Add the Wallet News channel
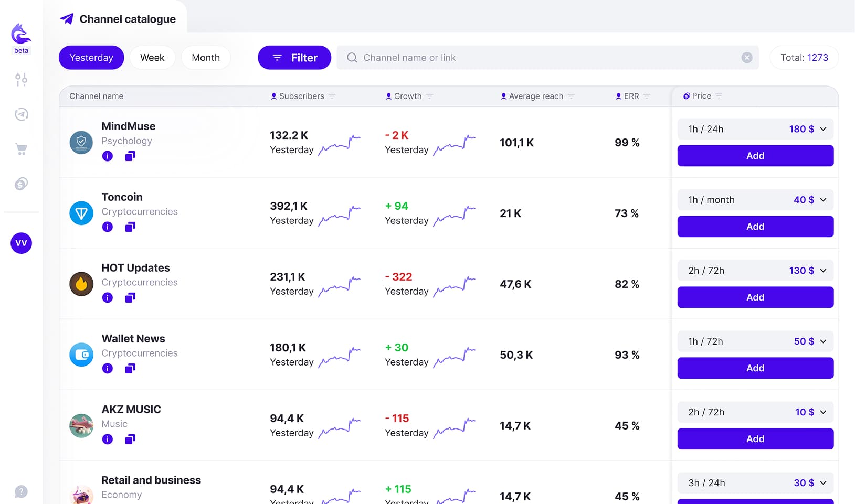This screenshot has height=504, width=855. pyautogui.click(x=755, y=368)
